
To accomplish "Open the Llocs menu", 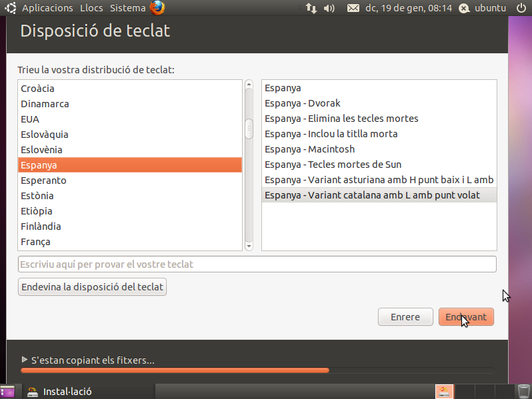I will coord(91,8).
